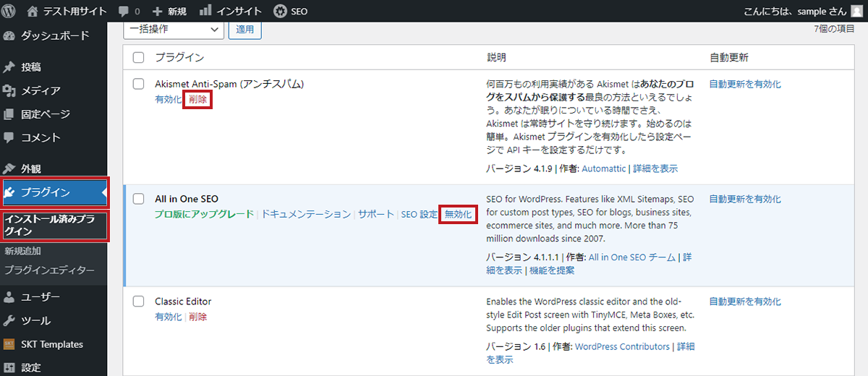The image size is (868, 376).
Task: Open the bulk actions dropdown
Action: 174,29
